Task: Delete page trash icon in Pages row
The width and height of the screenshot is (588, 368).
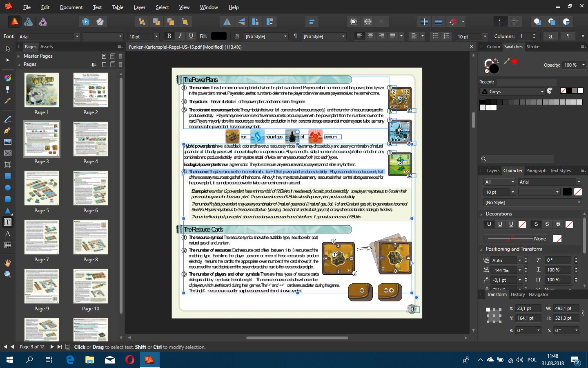Action: [x=120, y=64]
